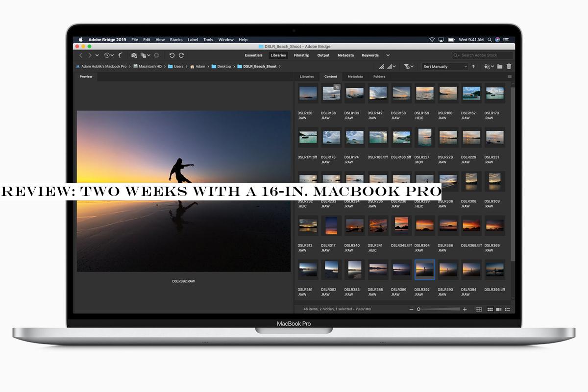Expand the workspace switcher chevron
The width and height of the screenshot is (588, 392).
point(388,55)
